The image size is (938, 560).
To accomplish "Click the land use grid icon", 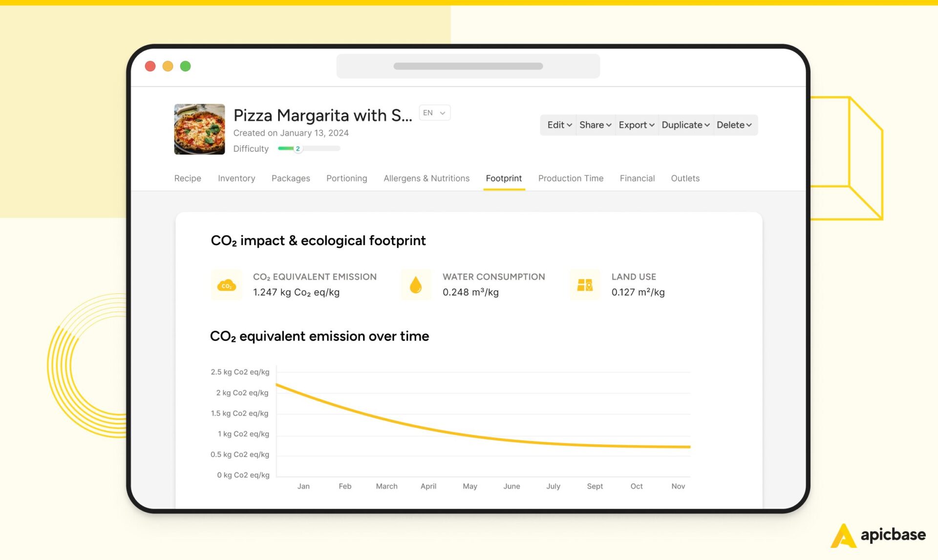I will point(584,284).
